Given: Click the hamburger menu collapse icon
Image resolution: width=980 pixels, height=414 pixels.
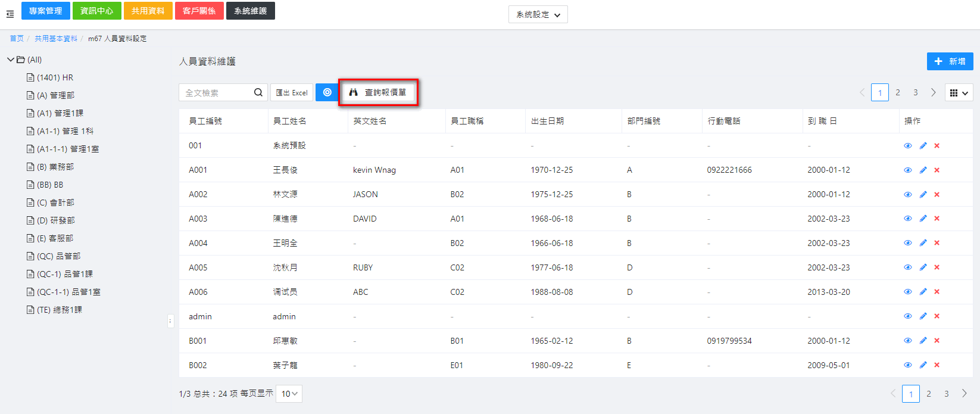Looking at the screenshot, I should [x=10, y=14].
